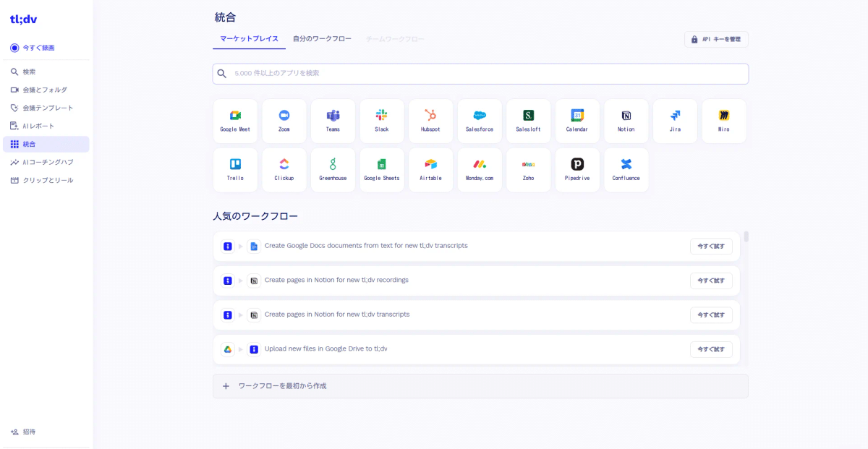This screenshot has width=868, height=449.
Task: Open the Notion integration
Action: pos(626,121)
